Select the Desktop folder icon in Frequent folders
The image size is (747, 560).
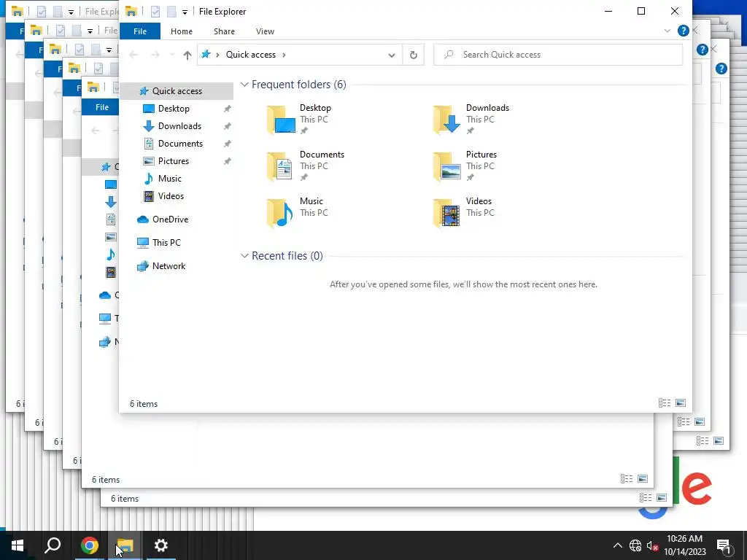281,120
